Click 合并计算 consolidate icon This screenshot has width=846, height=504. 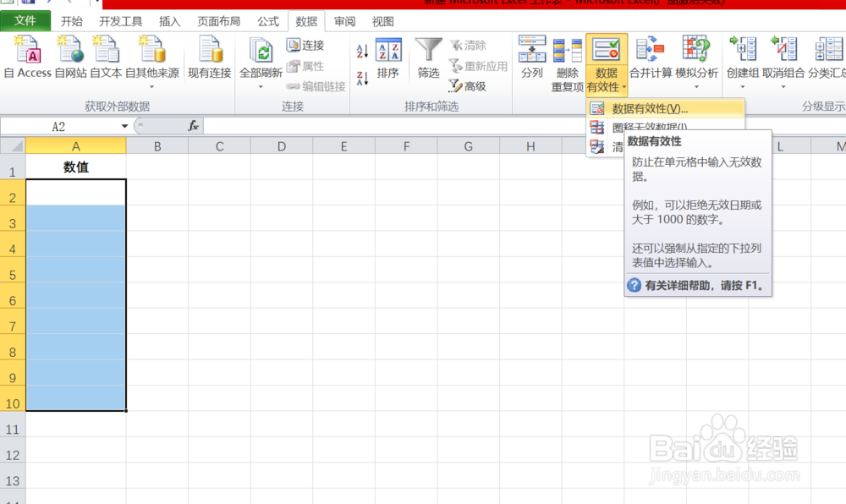coord(650,50)
